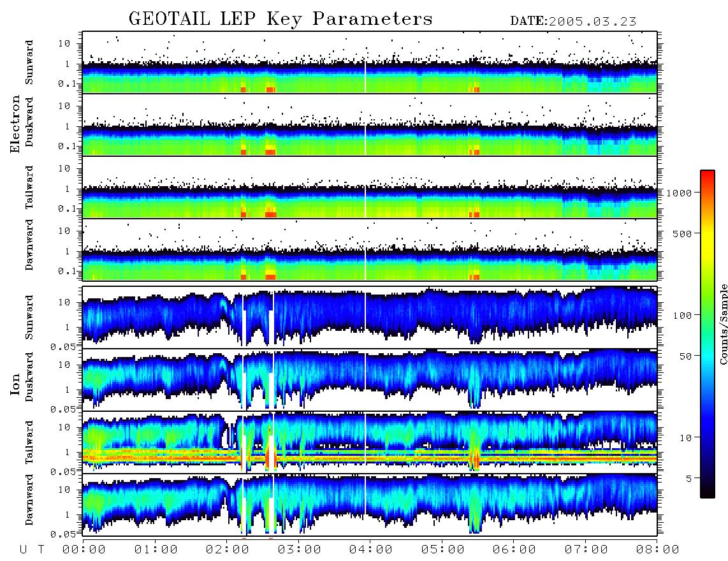Viewport: 728px width, 561px height.
Task: Click the "50" colorbar tick label
Action: click(685, 356)
